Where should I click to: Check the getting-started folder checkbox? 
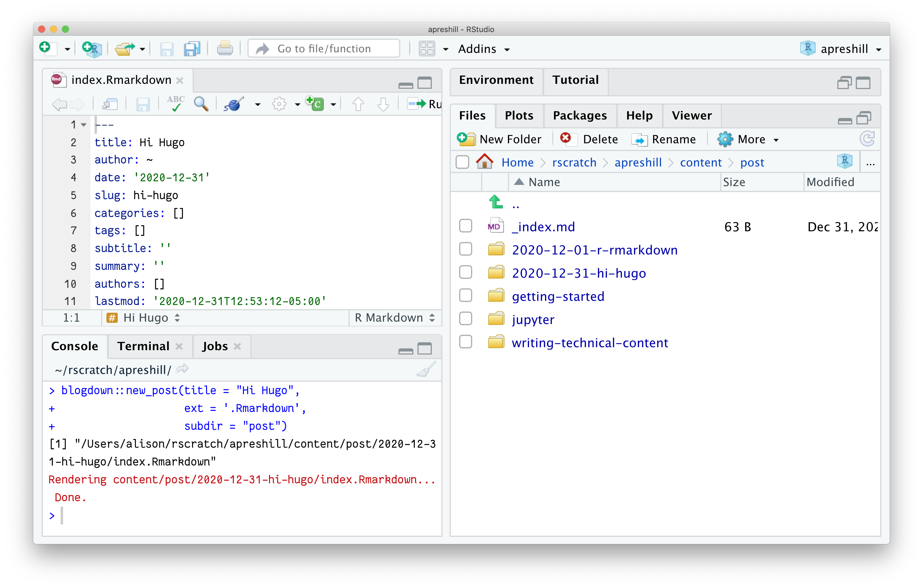pyautogui.click(x=466, y=295)
